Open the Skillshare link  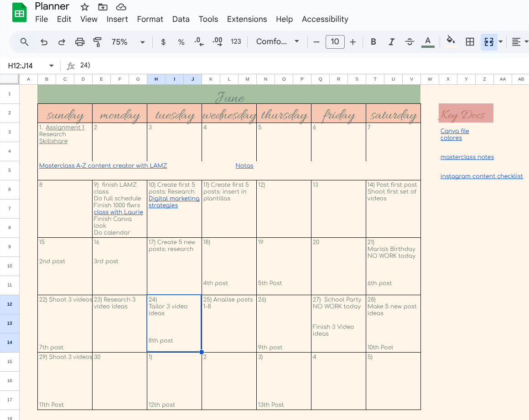coord(53,141)
